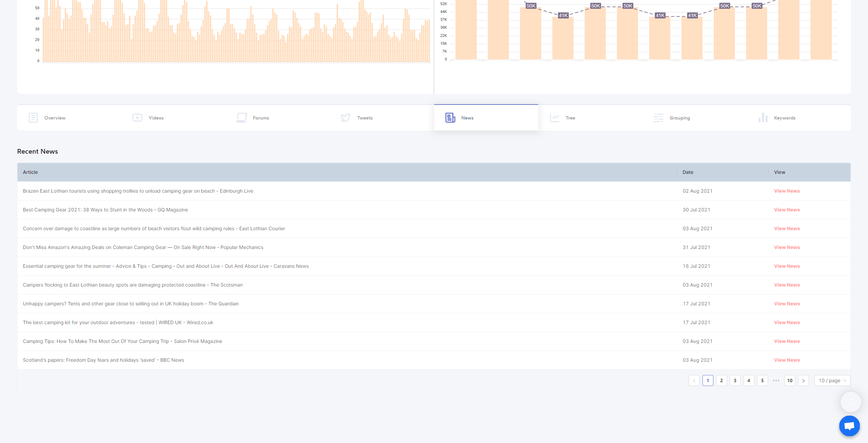Image resolution: width=868 pixels, height=443 pixels.
Task: Switch to the Keywords tab label
Action: pyautogui.click(x=784, y=118)
